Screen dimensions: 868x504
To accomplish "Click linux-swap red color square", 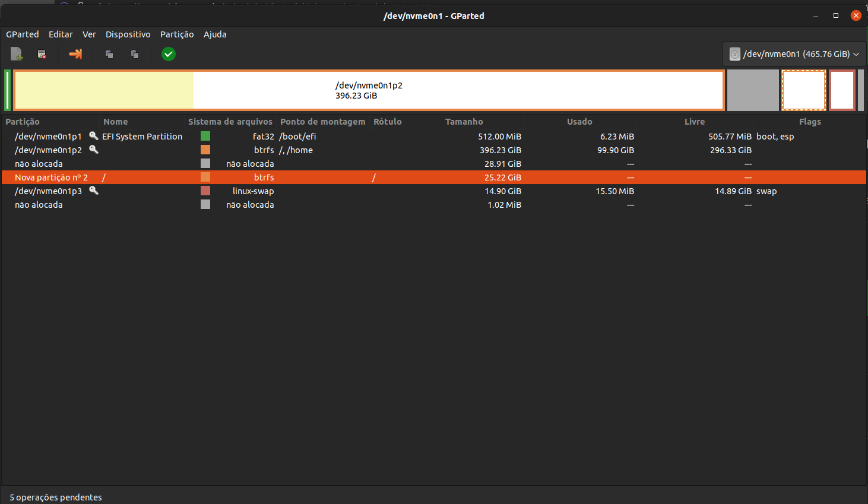I will tap(205, 191).
